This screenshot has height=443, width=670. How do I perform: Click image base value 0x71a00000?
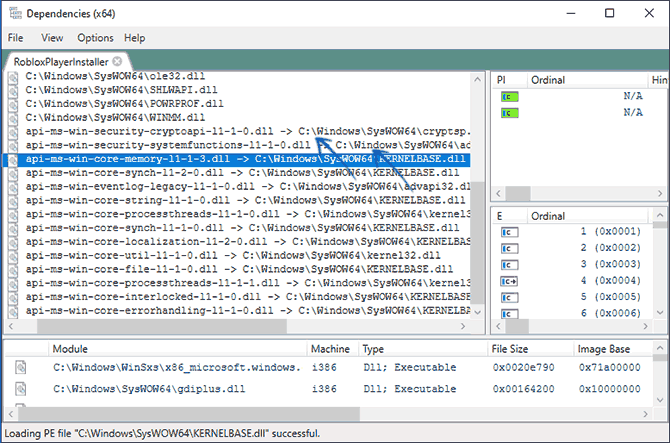pyautogui.click(x=610, y=367)
